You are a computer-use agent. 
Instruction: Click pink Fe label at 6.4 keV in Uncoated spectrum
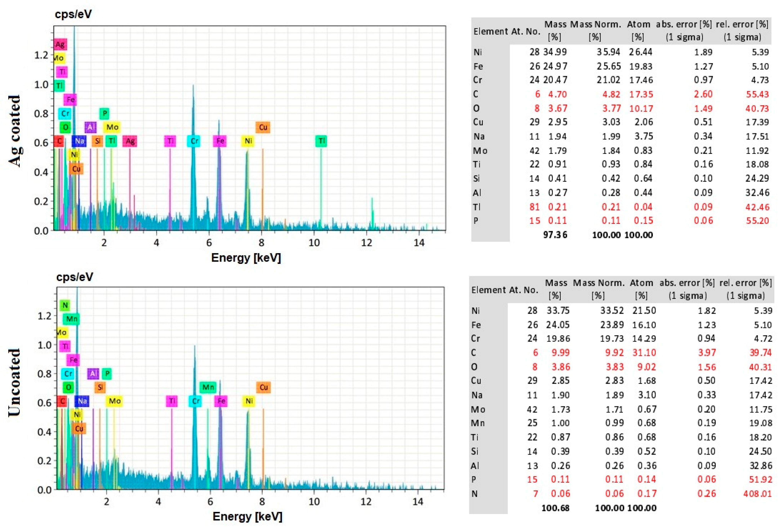(x=221, y=401)
